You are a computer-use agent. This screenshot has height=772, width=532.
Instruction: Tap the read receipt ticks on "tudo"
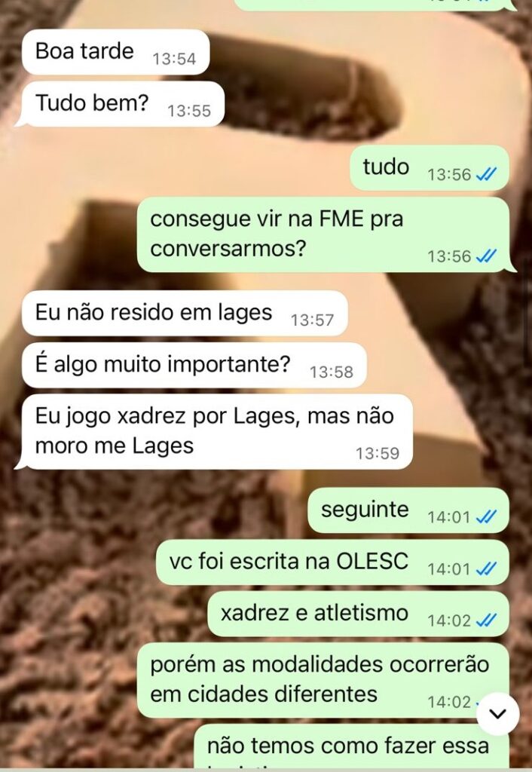click(x=486, y=174)
